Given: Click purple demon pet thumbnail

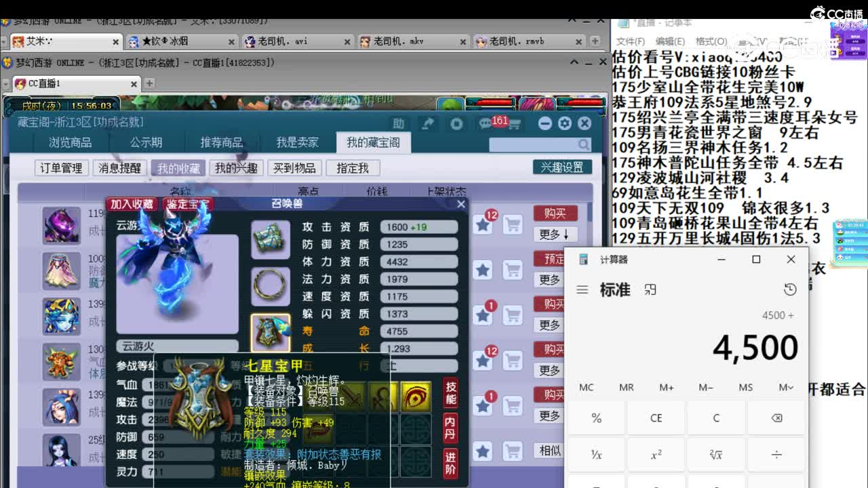Looking at the screenshot, I should [62, 226].
